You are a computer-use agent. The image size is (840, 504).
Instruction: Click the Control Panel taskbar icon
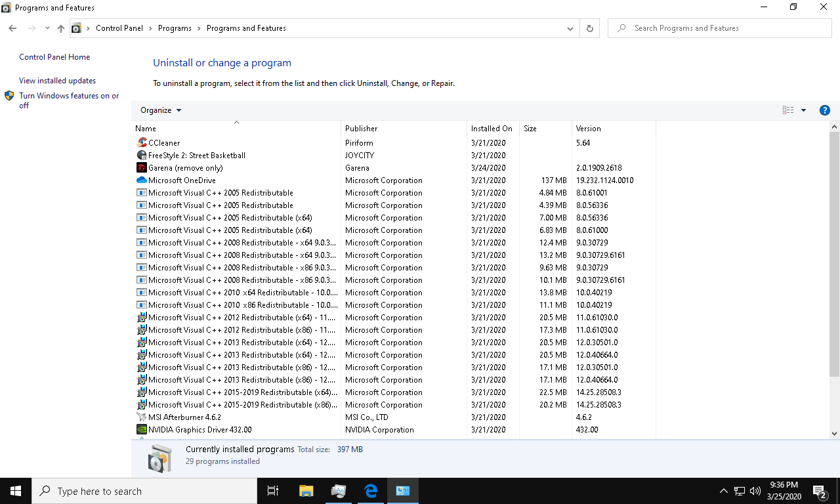pos(402,491)
